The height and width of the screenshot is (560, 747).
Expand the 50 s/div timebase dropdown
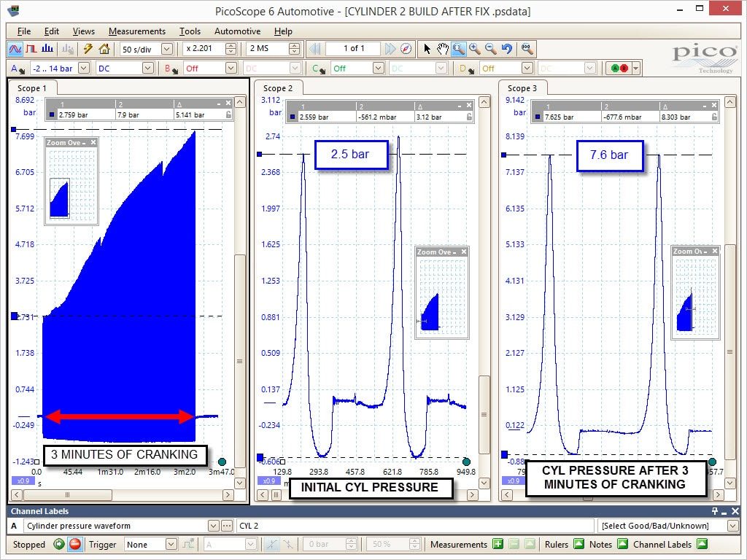(167, 49)
